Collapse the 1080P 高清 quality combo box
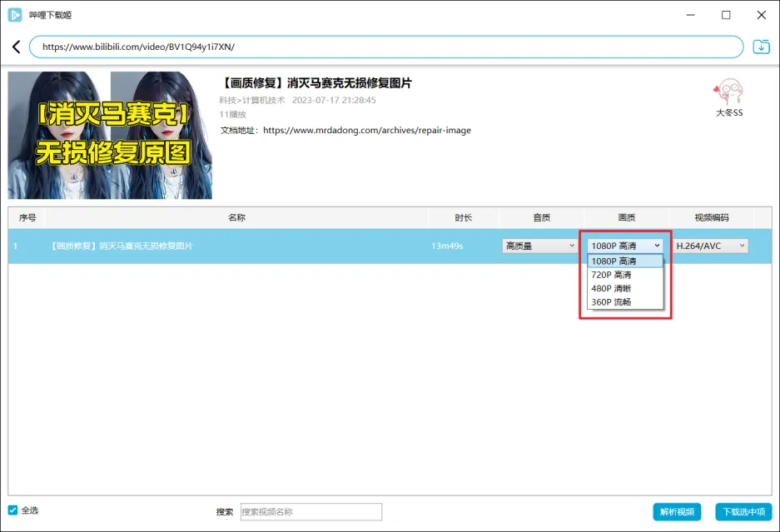The image size is (780, 532). click(x=625, y=246)
